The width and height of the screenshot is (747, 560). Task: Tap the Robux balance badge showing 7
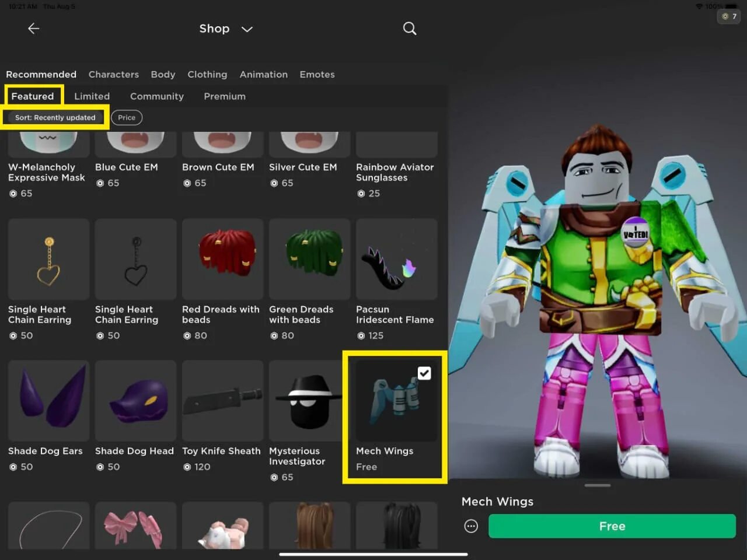(729, 16)
